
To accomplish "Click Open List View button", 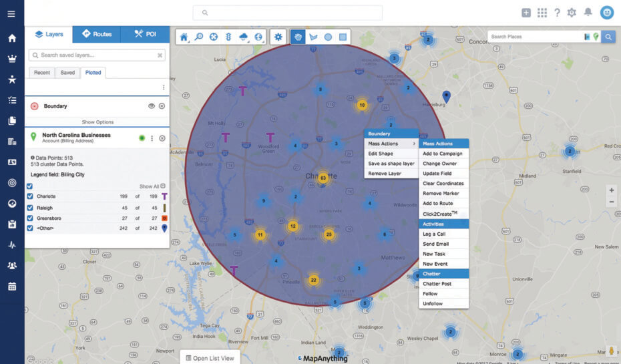I will point(210,358).
